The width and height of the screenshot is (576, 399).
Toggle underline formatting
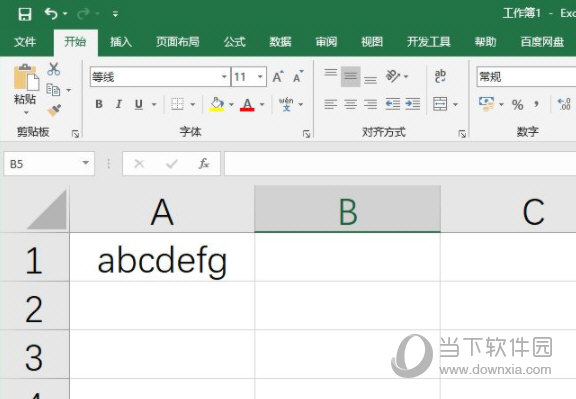click(138, 104)
